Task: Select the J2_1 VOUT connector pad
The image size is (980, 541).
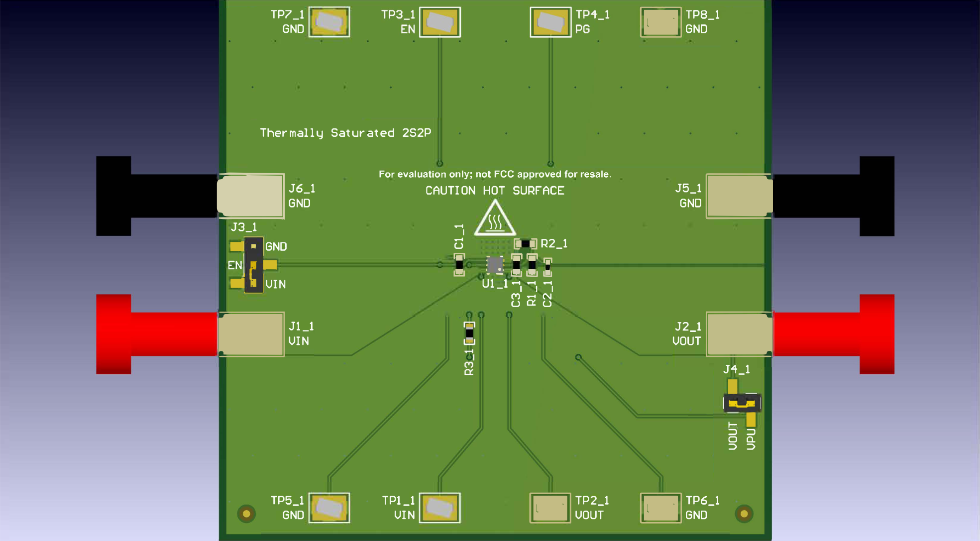Action: coord(738,335)
